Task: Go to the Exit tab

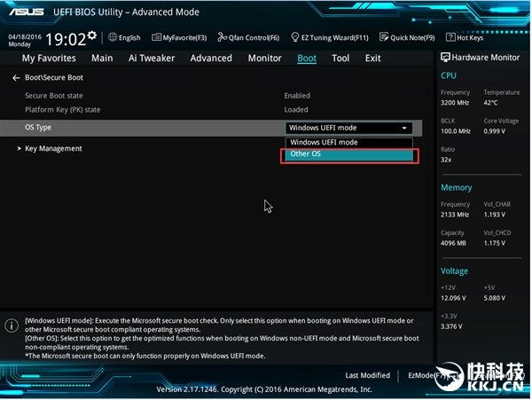Action: pos(372,59)
